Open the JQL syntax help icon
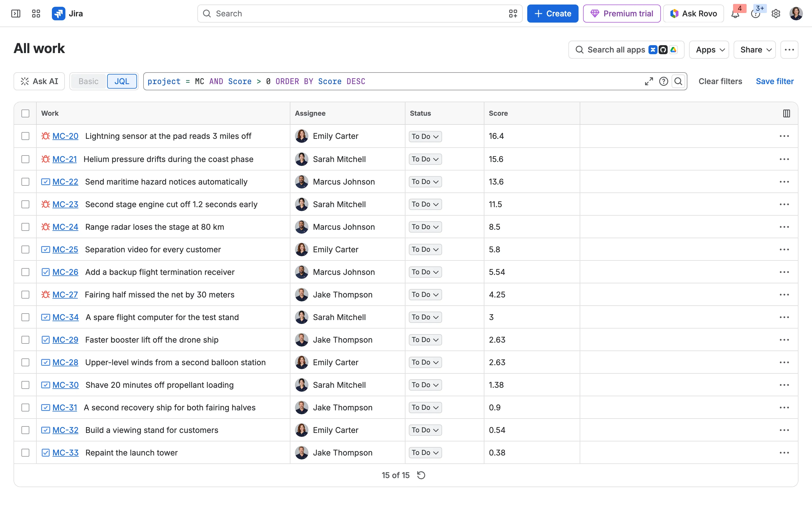The height and width of the screenshot is (508, 812). (663, 81)
